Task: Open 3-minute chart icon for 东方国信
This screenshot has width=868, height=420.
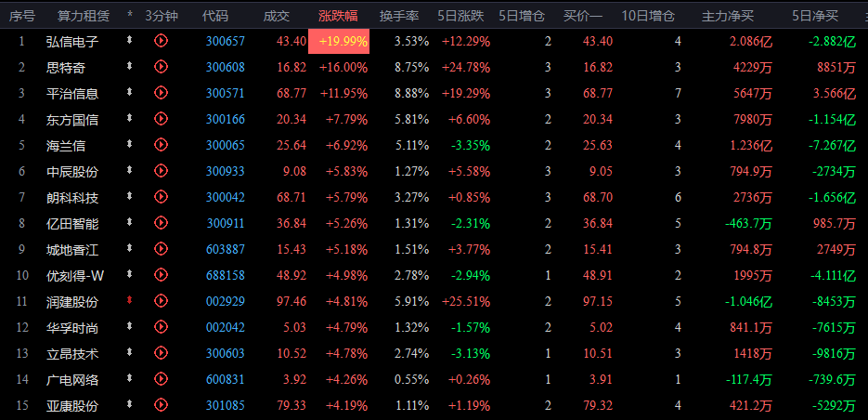Action: coord(161,119)
